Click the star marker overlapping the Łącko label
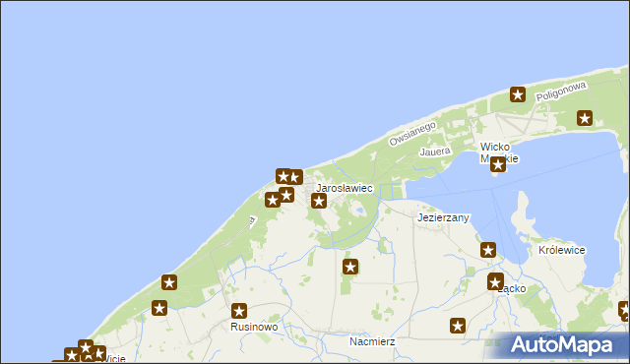The image size is (630, 364). click(495, 281)
